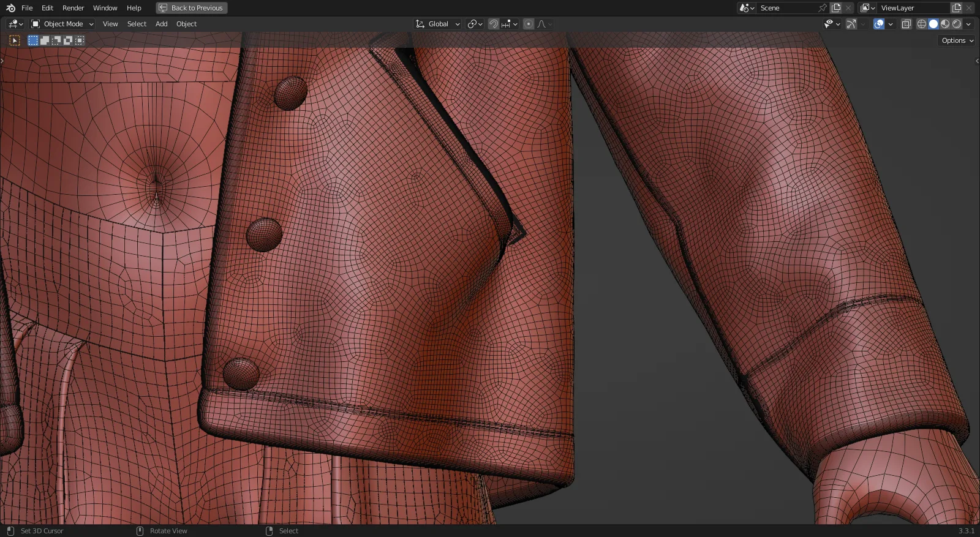The height and width of the screenshot is (537, 980).
Task: Open the File menu
Action: [27, 8]
